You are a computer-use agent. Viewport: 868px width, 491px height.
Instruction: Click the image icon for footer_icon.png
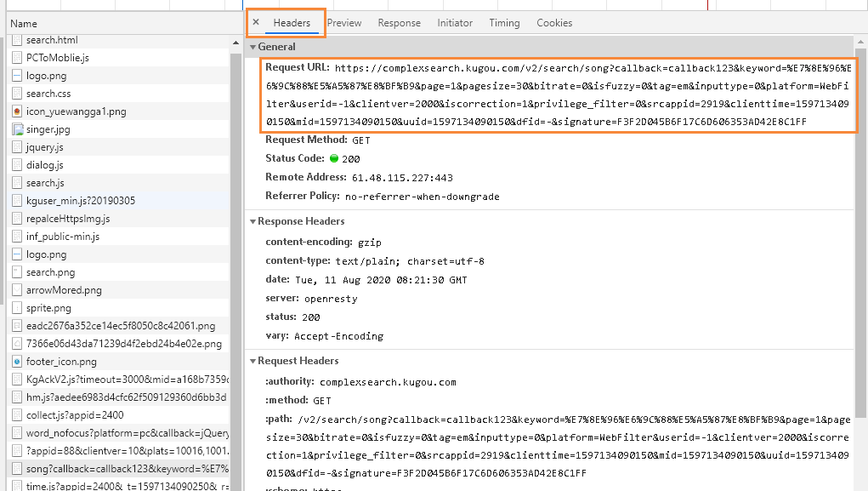click(17, 362)
